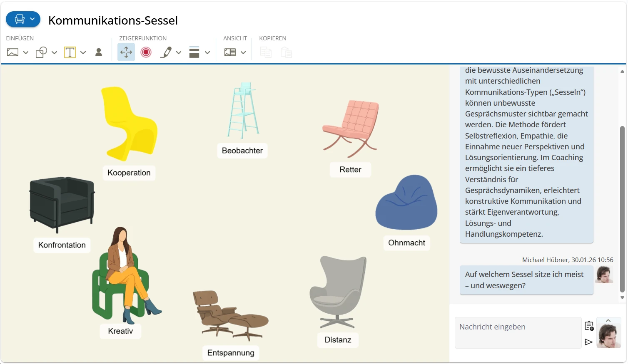Send the chat message
Image resolution: width=628 pixels, height=364 pixels.
(588, 342)
